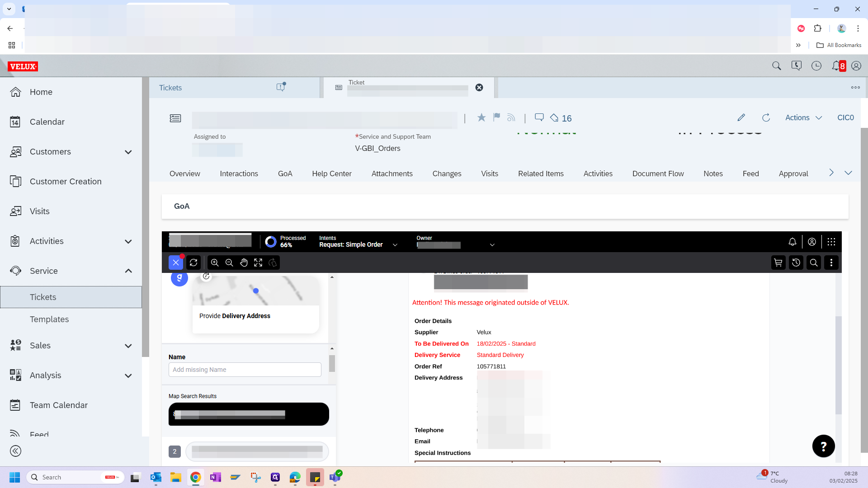This screenshot has height=488, width=868.
Task: Toggle the feed follow icon on ticket
Action: [511, 117]
